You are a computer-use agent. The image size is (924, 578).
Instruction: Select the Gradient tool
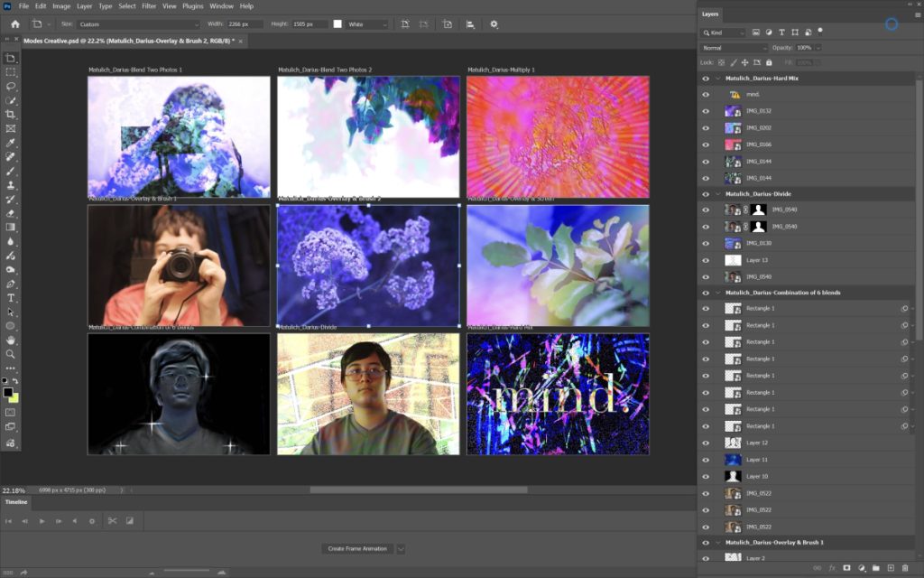(x=11, y=227)
